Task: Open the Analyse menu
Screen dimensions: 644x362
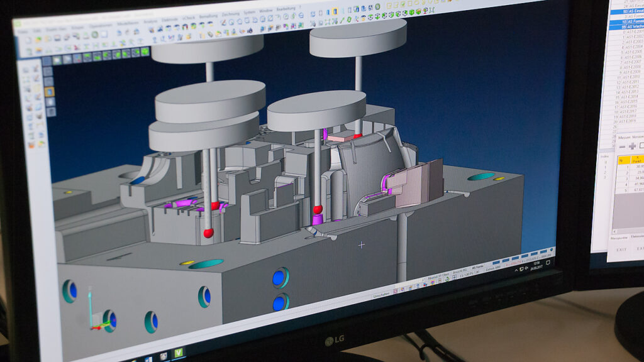Action: coord(150,22)
